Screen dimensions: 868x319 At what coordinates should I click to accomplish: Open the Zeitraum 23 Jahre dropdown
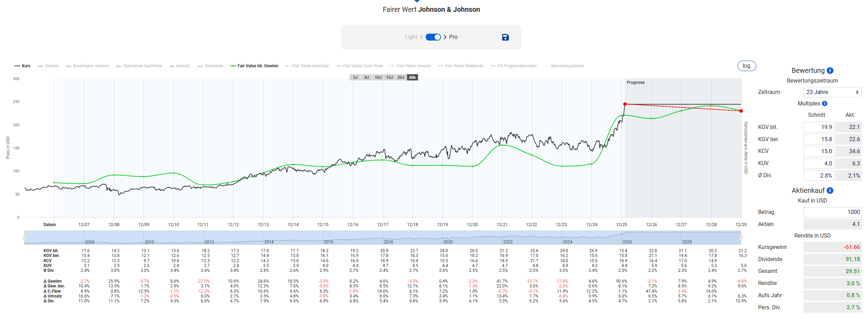[832, 92]
